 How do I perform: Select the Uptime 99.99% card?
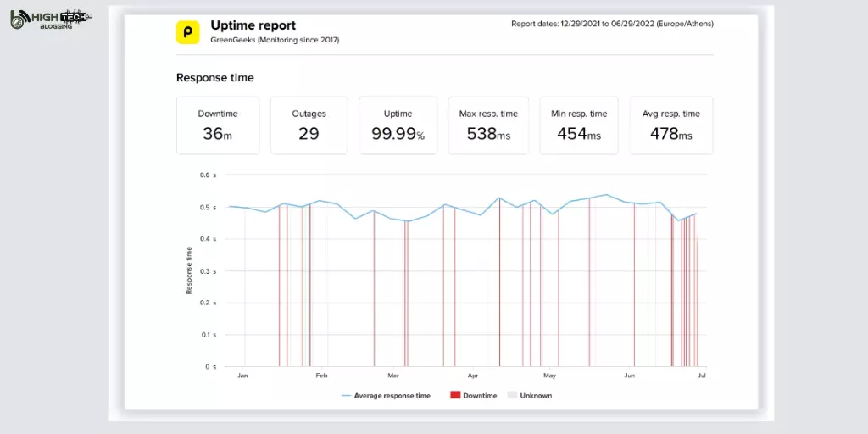point(398,125)
